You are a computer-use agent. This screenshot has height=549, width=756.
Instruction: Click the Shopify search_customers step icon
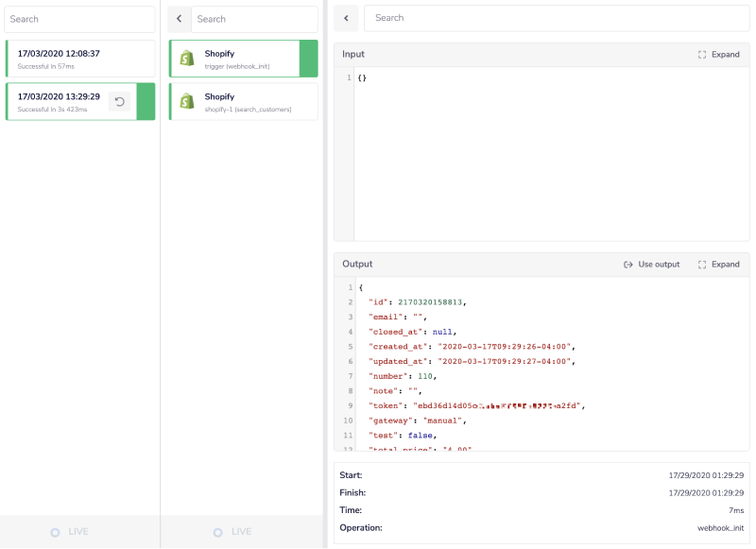point(188,101)
